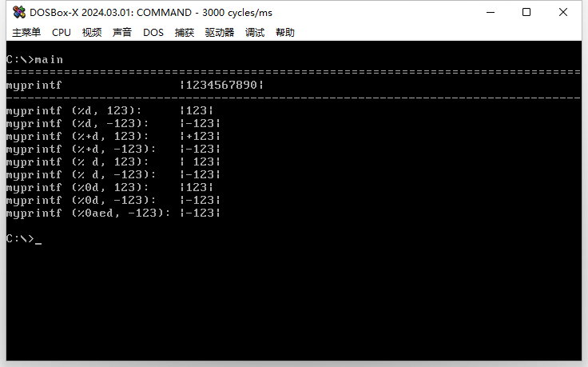588x367 pixels.
Task: Click the 'myprintf (%d, -123):' output line
Action: (113, 123)
